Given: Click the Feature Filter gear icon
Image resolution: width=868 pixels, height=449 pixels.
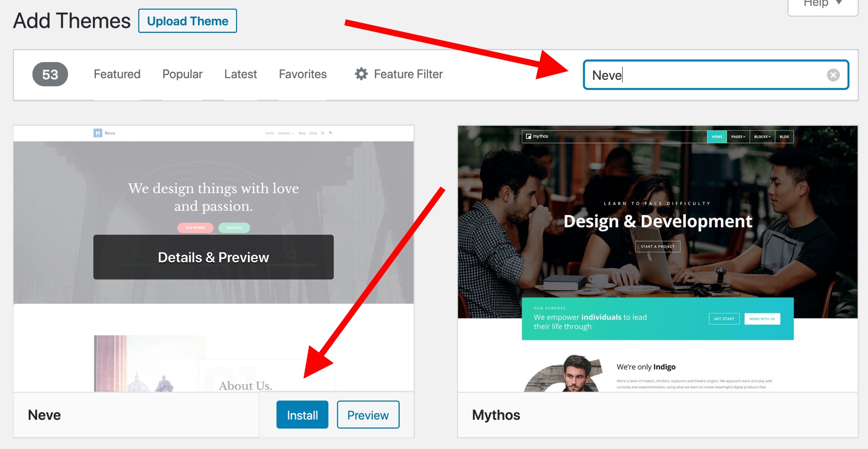Looking at the screenshot, I should click(x=361, y=74).
